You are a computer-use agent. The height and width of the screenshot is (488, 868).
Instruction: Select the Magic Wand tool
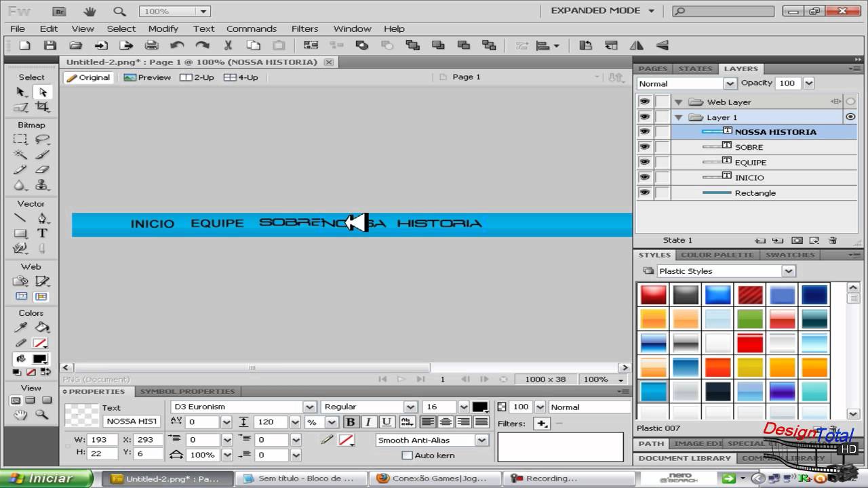pos(21,155)
